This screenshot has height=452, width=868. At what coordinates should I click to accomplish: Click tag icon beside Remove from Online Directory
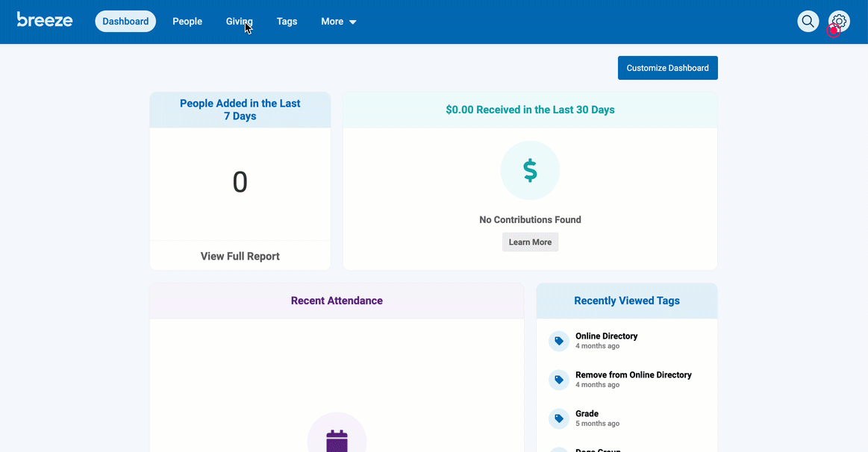(x=558, y=380)
